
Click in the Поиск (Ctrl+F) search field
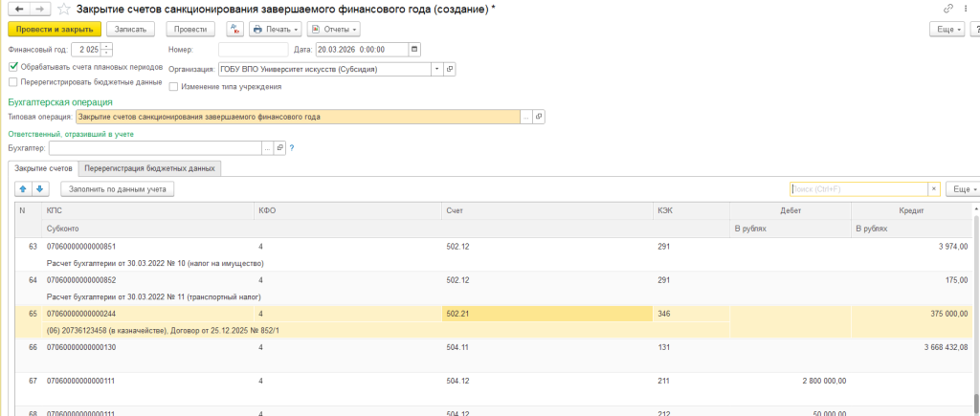(x=857, y=189)
